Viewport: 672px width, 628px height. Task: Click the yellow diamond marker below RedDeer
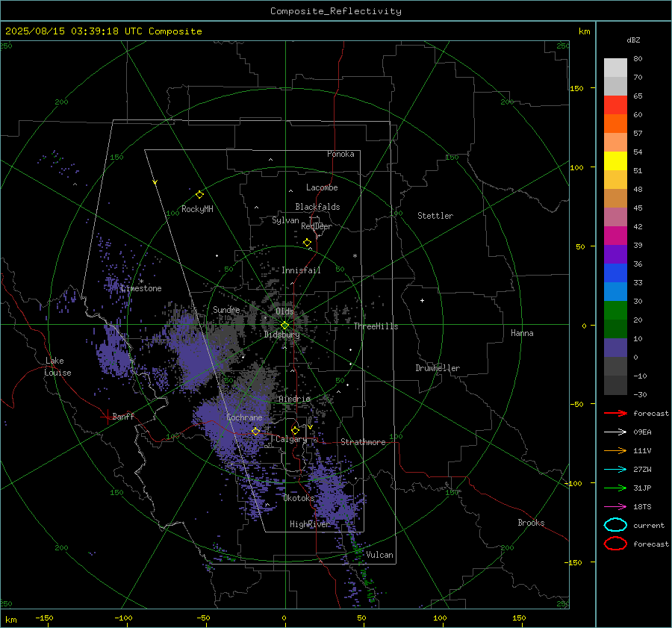click(x=307, y=243)
